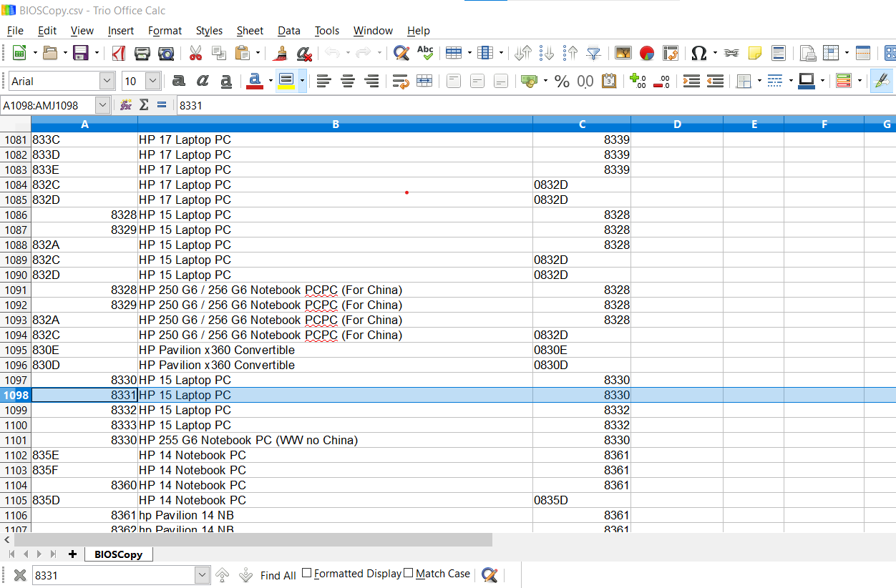This screenshot has height=588, width=896.
Task: Close the find toolbar
Action: tap(20, 575)
